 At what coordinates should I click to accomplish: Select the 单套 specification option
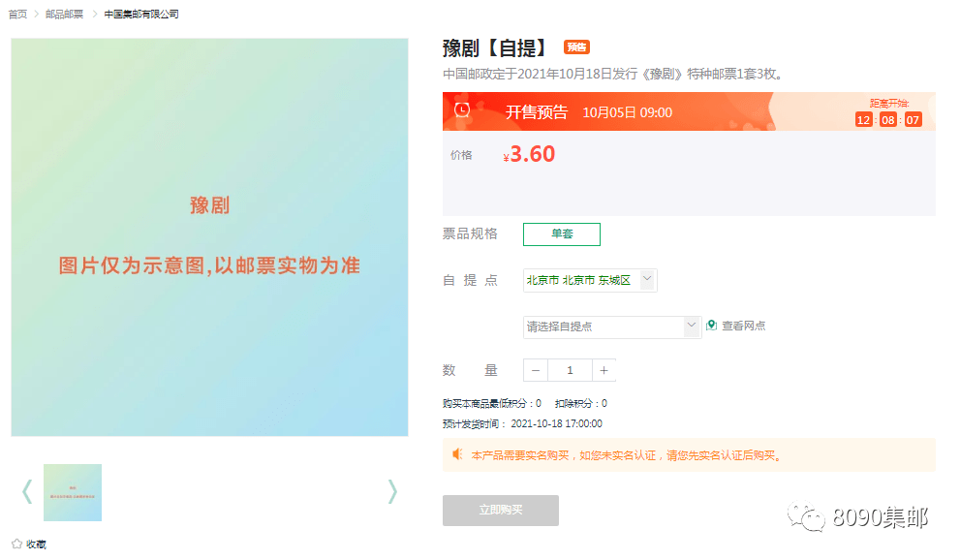click(x=562, y=234)
